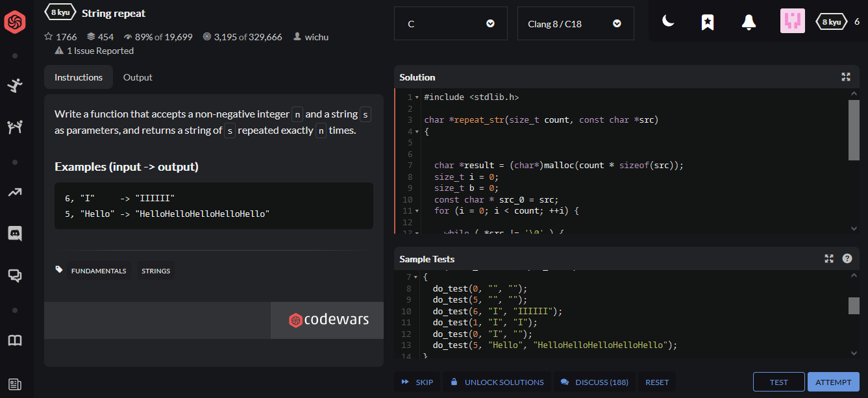868x398 pixels.
Task: Open the Clang 8 / C18 version dropdown
Action: 575,24
